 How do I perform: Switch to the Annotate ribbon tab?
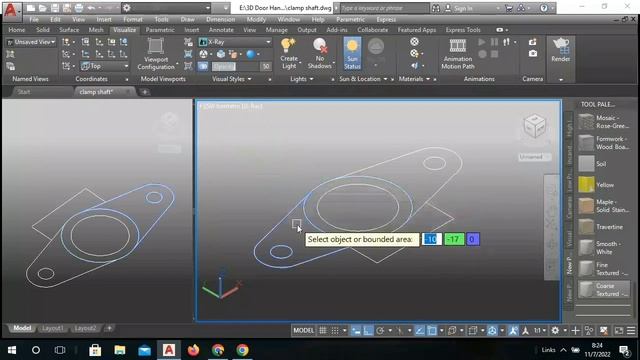point(221,30)
